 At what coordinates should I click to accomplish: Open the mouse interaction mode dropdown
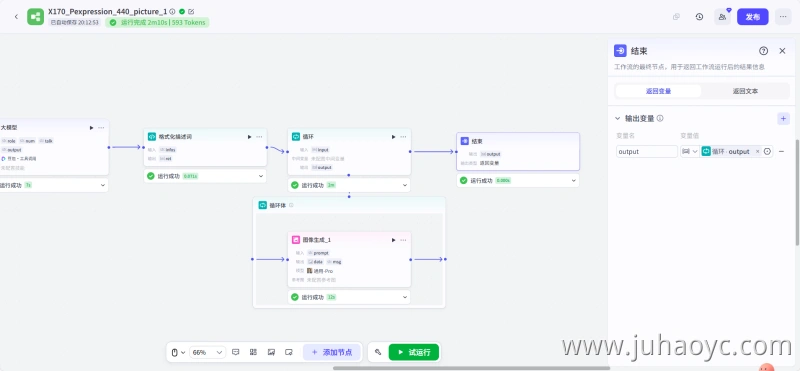click(x=178, y=352)
